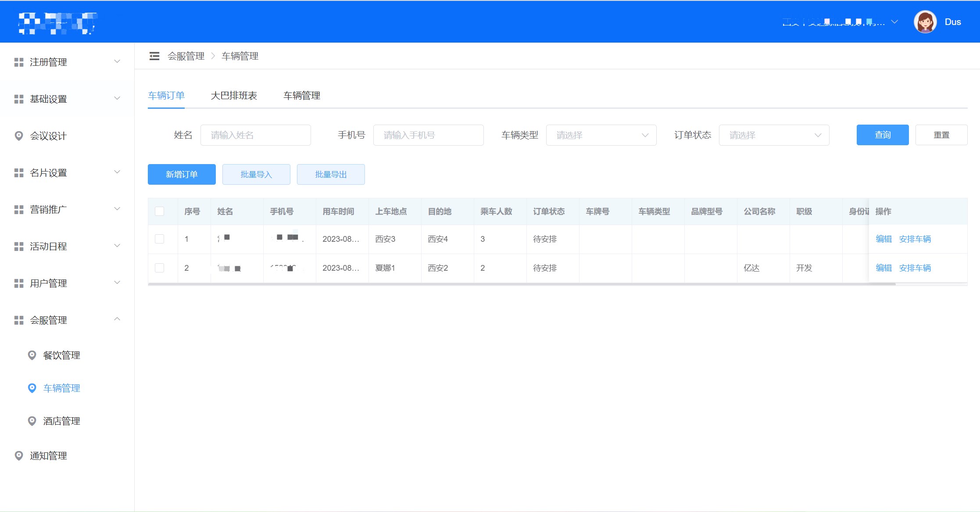Open 会议设计 in sidebar
The width and height of the screenshot is (980, 512).
48,136
